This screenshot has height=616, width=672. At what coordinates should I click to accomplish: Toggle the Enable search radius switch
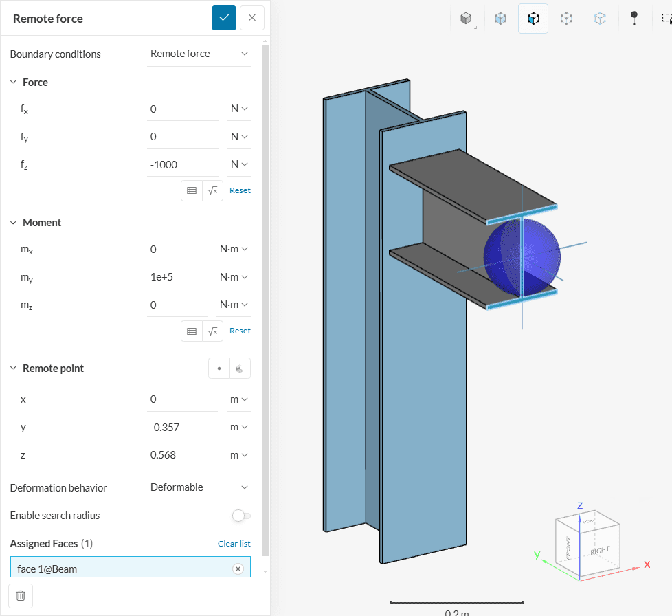point(241,516)
